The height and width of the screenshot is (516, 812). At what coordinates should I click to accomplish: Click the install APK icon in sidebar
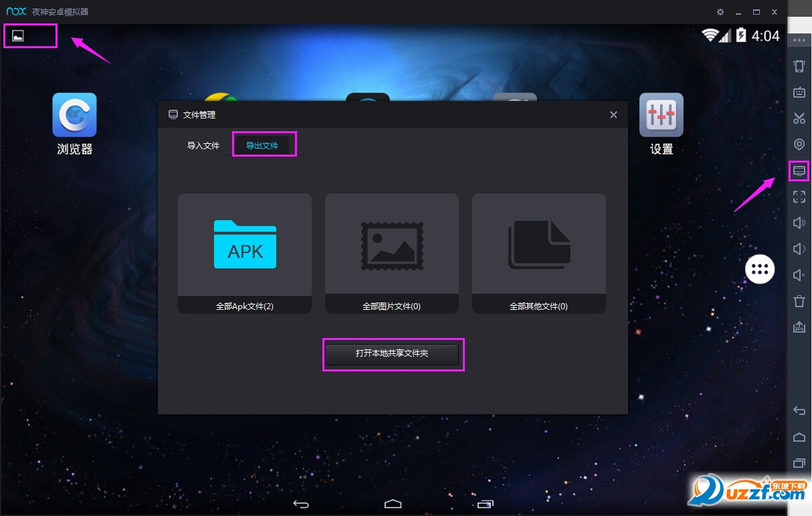click(799, 327)
